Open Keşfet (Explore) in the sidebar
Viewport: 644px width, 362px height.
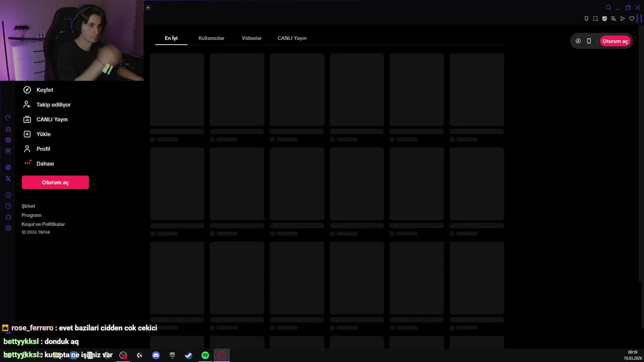click(38, 90)
